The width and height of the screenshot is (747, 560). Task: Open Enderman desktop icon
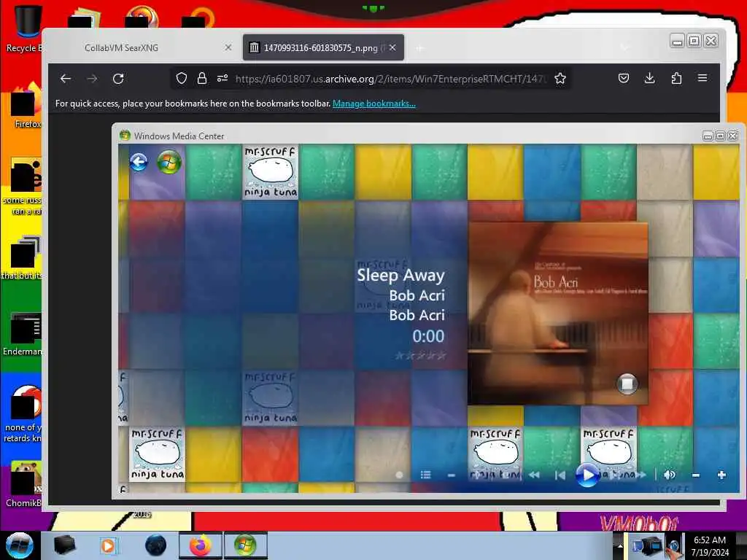pos(23,334)
